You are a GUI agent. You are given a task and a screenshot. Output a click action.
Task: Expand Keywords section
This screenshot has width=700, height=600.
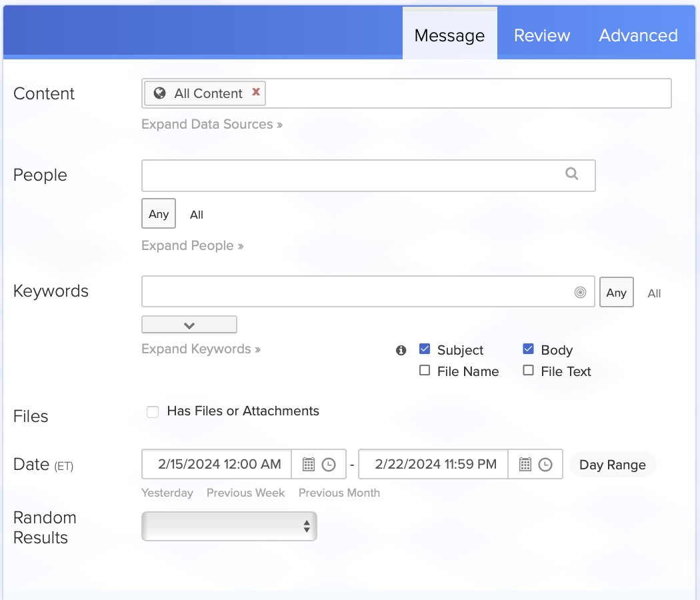point(201,349)
